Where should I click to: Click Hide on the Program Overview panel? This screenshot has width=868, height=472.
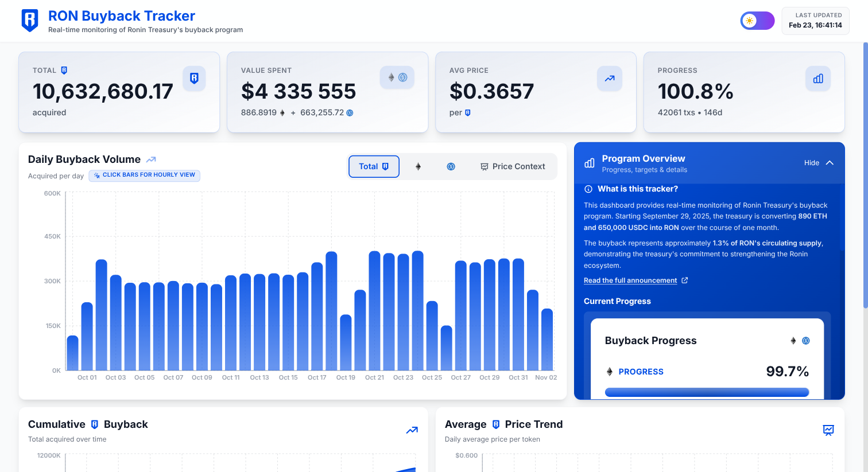pos(811,163)
